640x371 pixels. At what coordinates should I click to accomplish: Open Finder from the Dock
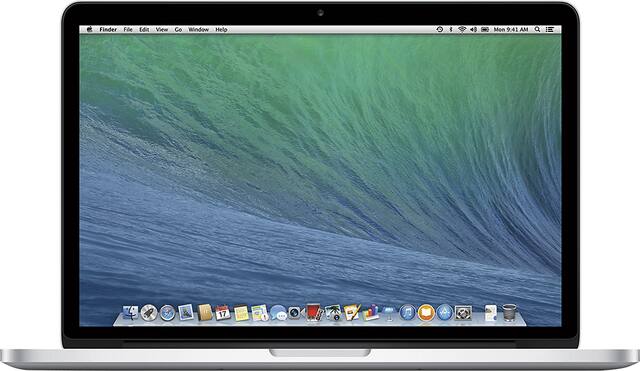tap(131, 313)
